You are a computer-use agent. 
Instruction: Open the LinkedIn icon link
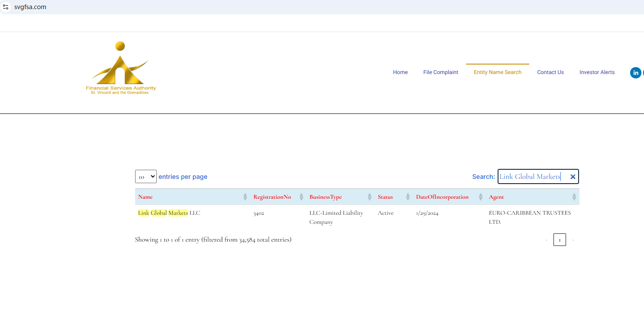click(x=635, y=73)
